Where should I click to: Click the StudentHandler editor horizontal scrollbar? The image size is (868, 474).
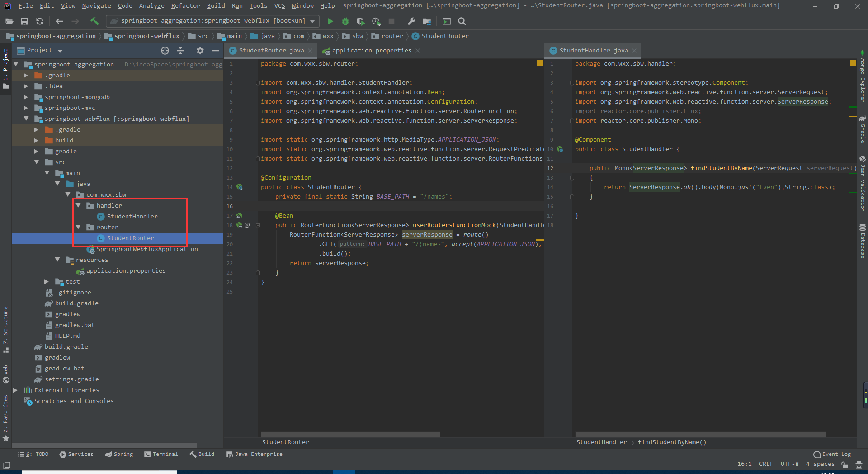[700, 434]
